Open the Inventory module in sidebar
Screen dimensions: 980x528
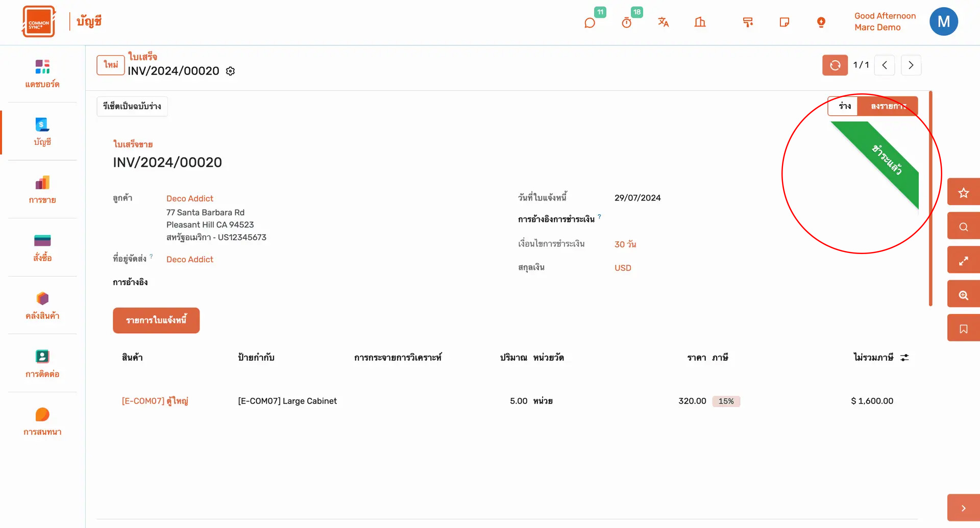[x=42, y=305]
